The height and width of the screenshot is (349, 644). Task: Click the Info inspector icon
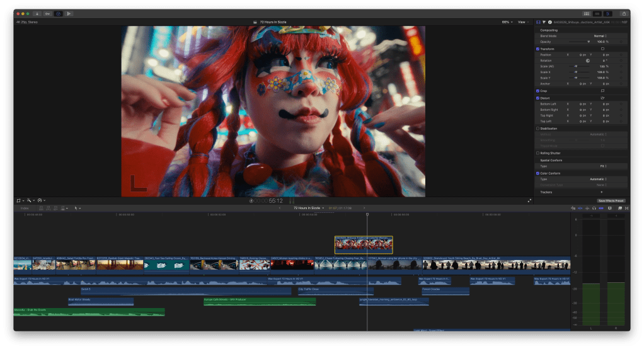(x=549, y=22)
